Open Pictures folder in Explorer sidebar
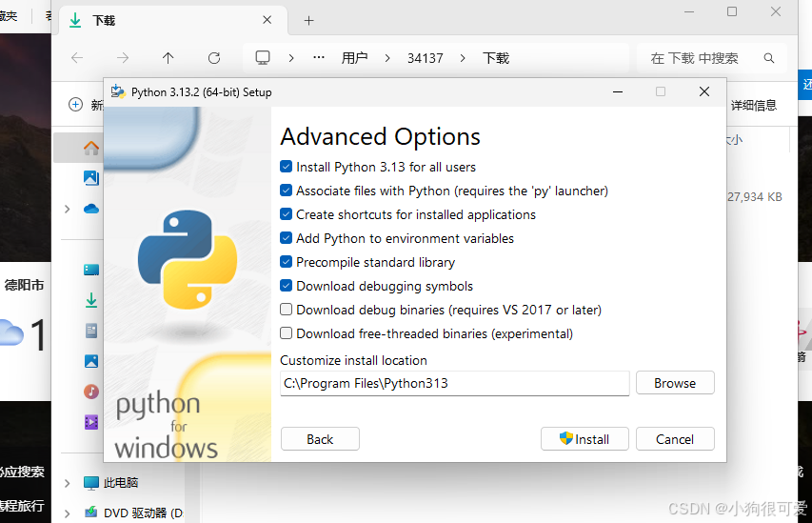The image size is (812, 523). click(91, 361)
